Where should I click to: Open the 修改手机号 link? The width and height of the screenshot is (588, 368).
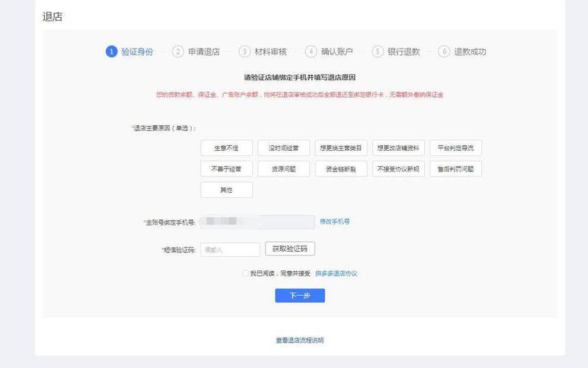click(x=335, y=222)
